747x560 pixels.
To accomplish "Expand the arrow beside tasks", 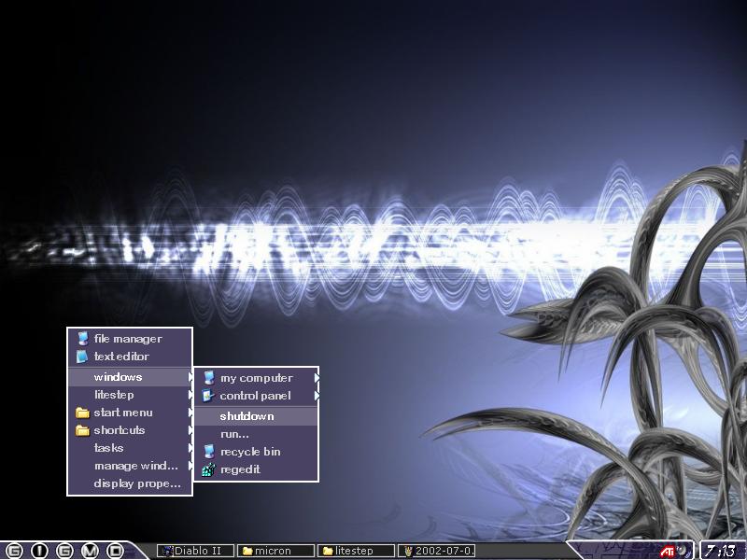I will click(x=190, y=448).
